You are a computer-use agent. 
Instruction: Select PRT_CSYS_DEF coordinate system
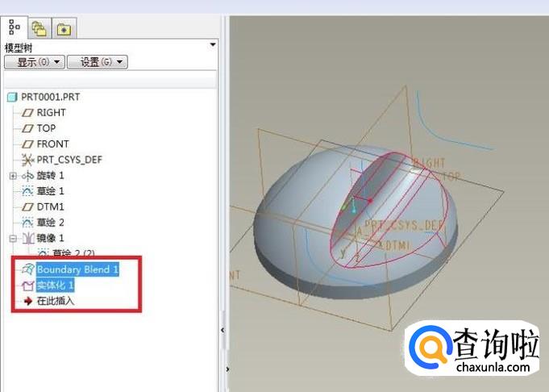point(69,160)
